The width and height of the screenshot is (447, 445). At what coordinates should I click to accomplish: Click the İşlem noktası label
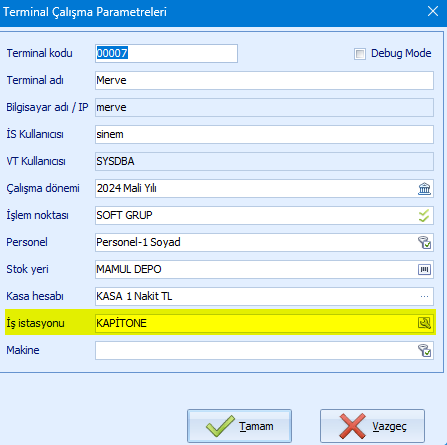[37, 215]
